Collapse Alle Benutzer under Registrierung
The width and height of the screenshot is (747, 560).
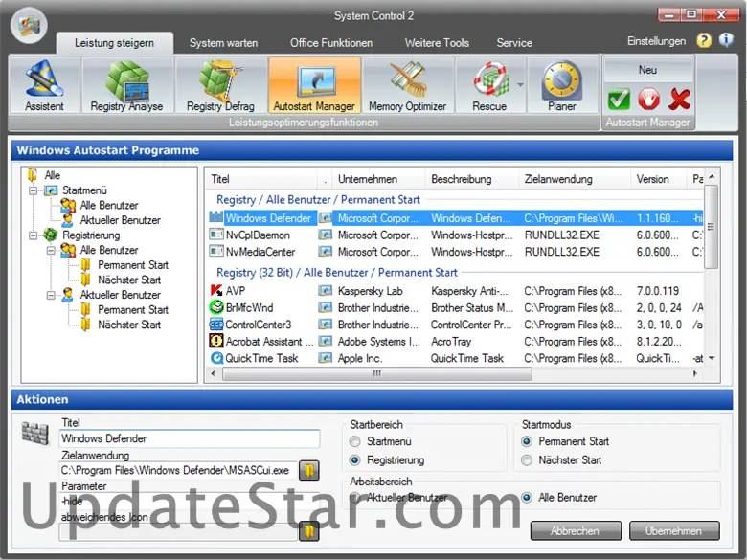(51, 250)
